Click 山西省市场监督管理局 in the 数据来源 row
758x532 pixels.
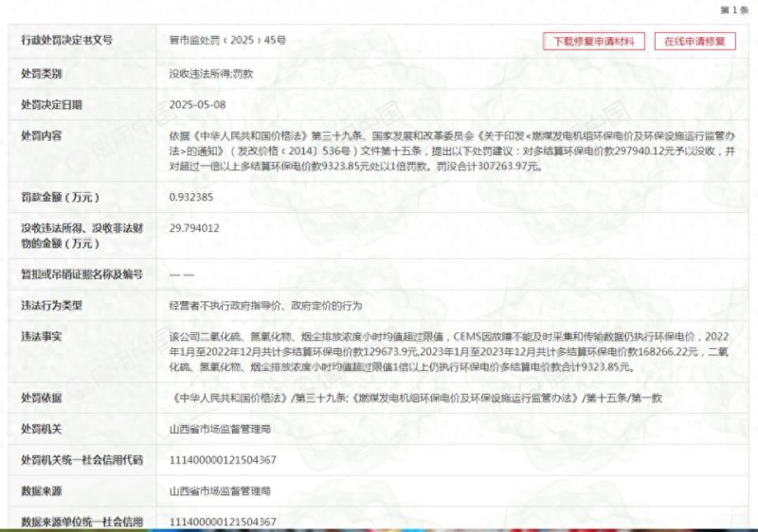tap(220, 491)
